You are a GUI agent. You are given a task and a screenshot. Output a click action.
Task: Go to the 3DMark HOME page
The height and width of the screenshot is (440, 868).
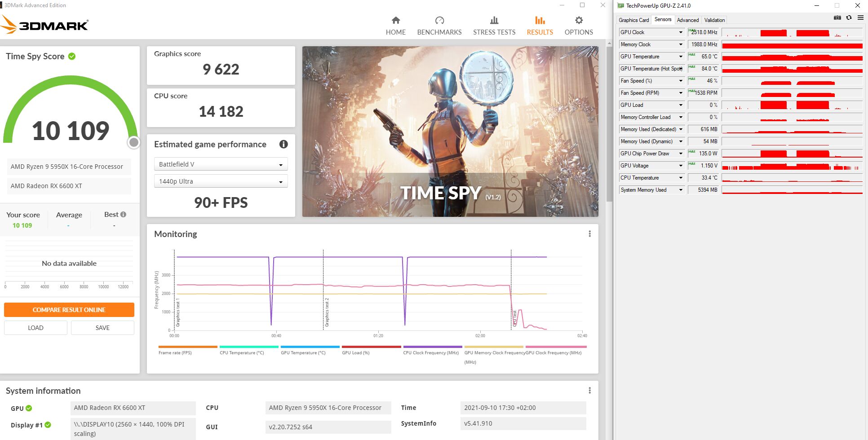(x=395, y=26)
